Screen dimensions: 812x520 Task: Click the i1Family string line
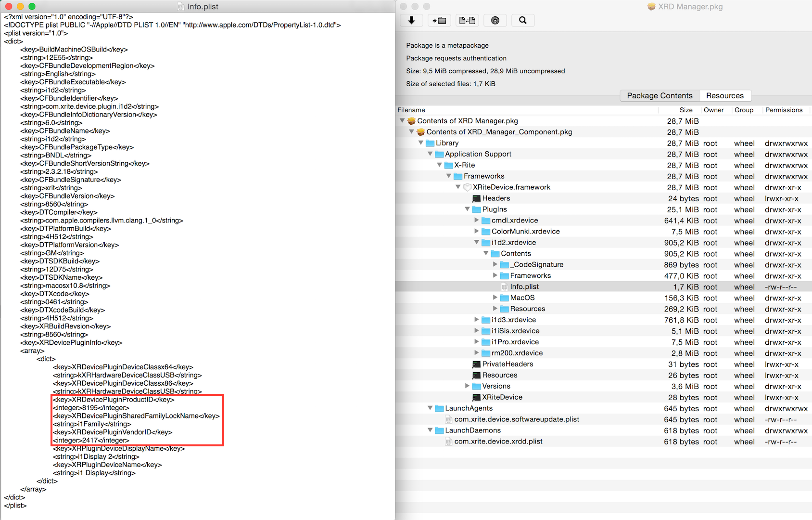click(x=92, y=424)
